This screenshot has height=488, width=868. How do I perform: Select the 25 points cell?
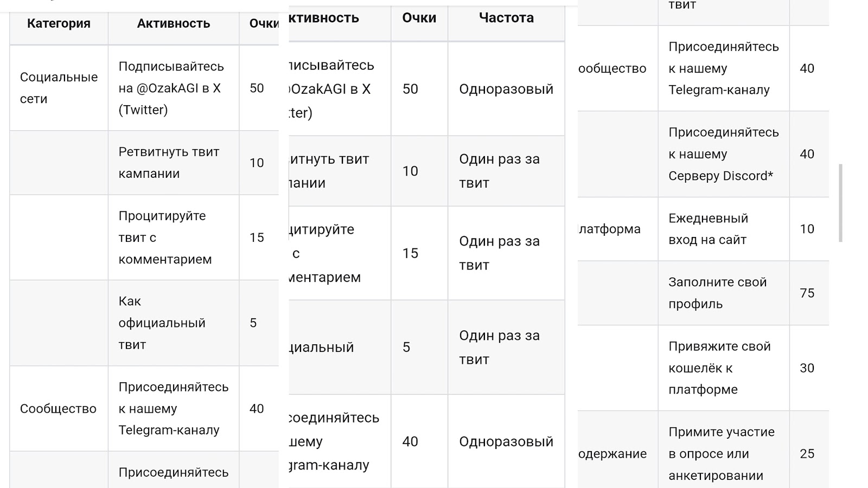coord(807,454)
